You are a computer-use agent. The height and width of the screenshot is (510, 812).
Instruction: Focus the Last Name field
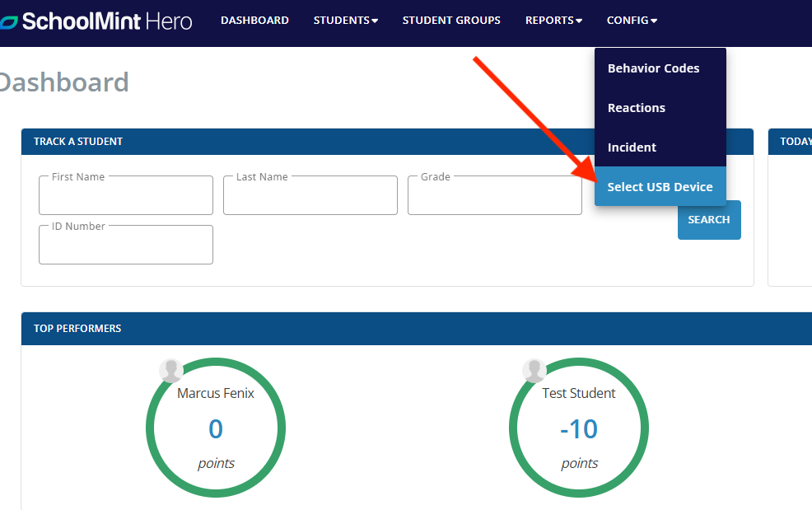point(310,195)
